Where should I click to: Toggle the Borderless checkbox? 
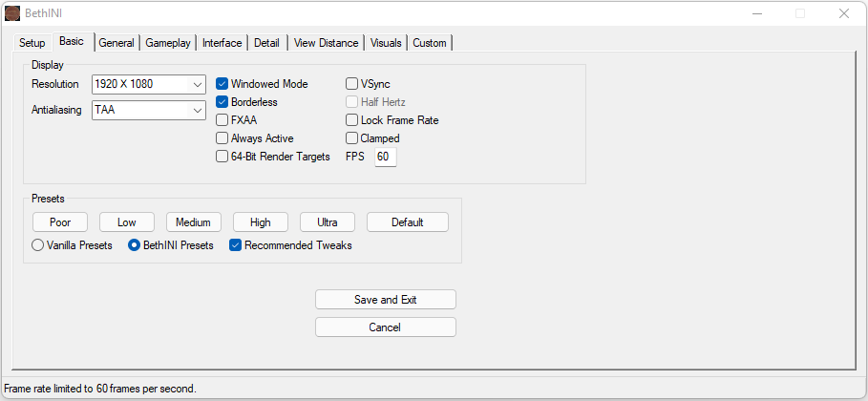tap(222, 102)
